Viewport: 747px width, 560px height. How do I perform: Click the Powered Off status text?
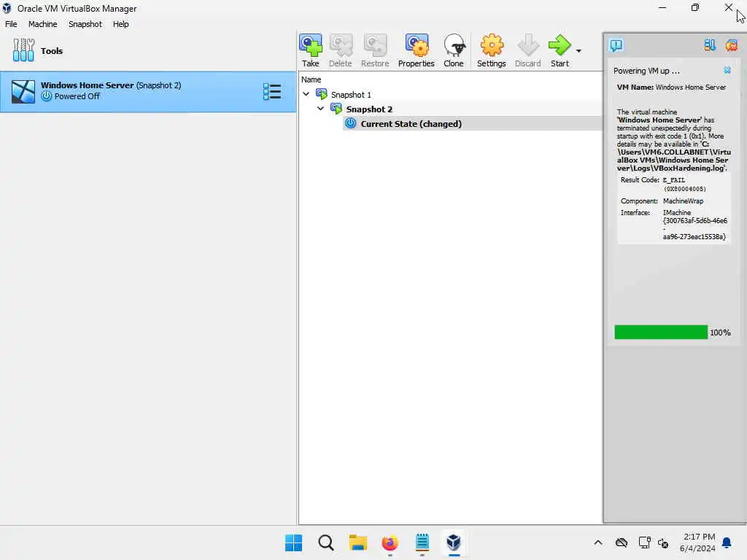click(x=77, y=96)
